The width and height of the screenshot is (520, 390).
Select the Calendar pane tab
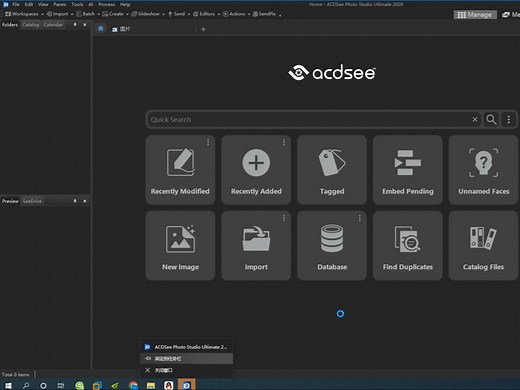[53, 25]
